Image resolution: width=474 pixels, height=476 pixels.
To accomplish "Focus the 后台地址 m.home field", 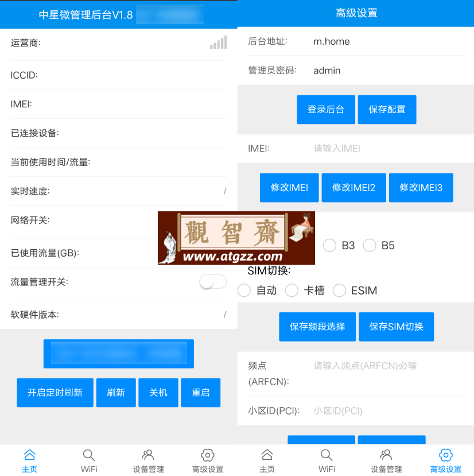I will [389, 41].
